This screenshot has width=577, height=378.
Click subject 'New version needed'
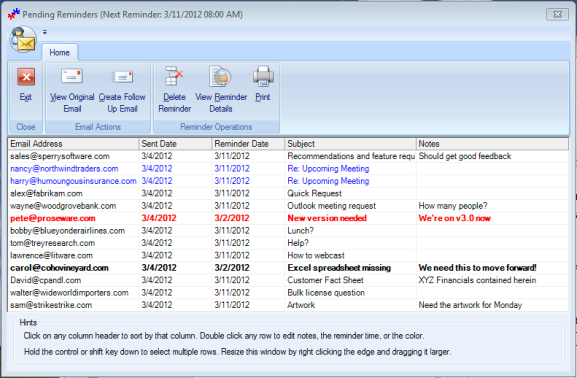pos(327,218)
